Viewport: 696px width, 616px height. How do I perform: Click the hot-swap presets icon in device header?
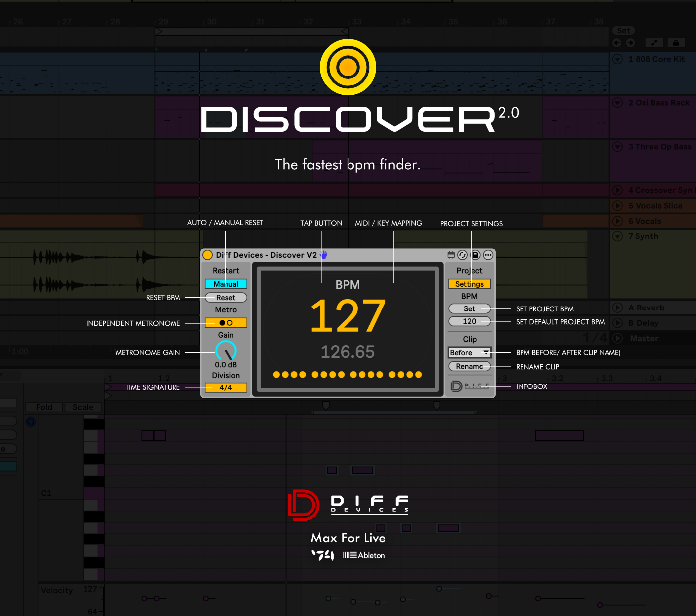pos(462,255)
